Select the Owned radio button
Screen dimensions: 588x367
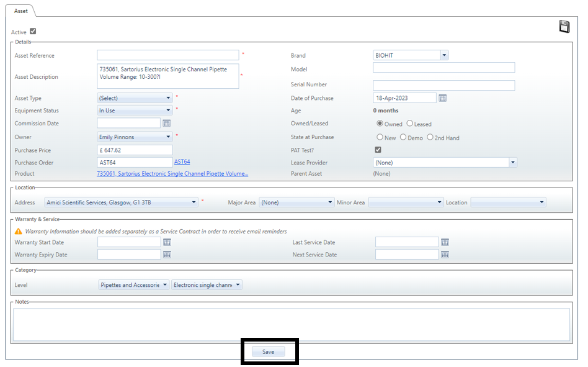coord(380,124)
